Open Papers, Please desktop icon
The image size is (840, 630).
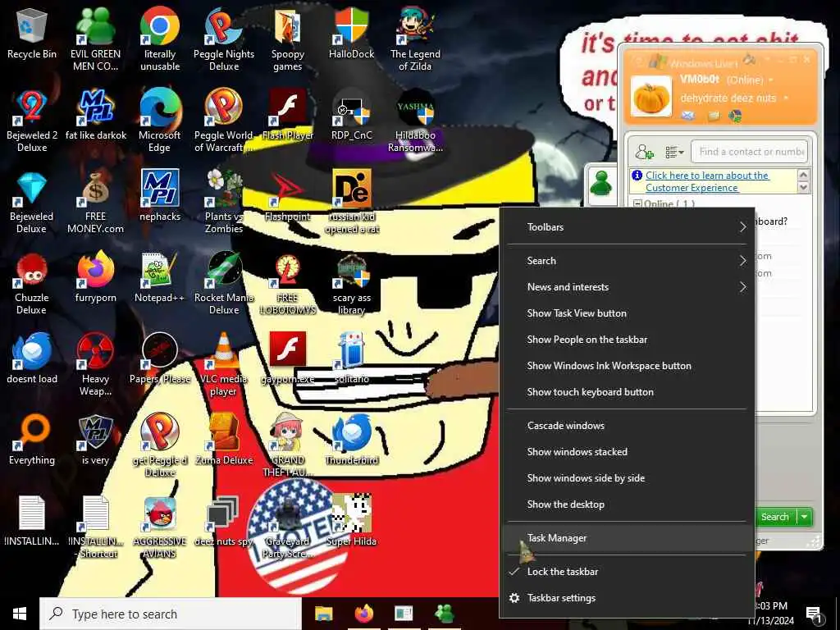(x=160, y=358)
